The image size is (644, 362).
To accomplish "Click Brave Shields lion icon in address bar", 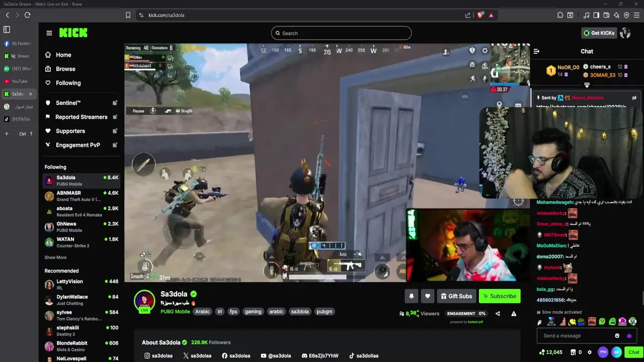I will (x=480, y=15).
